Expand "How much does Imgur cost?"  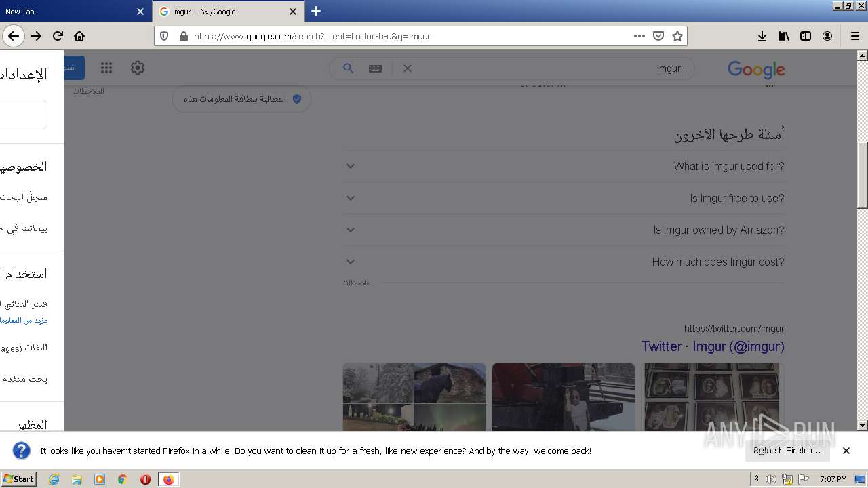pyautogui.click(x=564, y=262)
